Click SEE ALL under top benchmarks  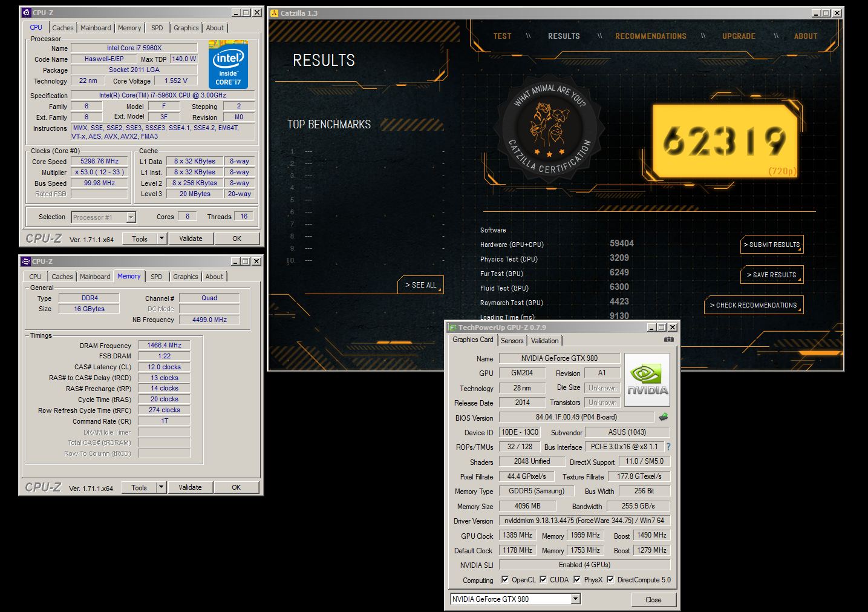pyautogui.click(x=421, y=285)
